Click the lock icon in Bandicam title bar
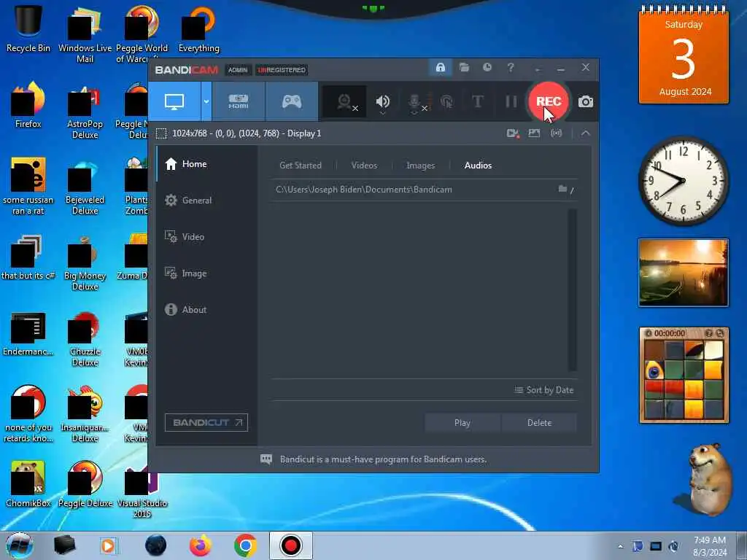Viewport: 747px width, 560px height. (x=440, y=67)
